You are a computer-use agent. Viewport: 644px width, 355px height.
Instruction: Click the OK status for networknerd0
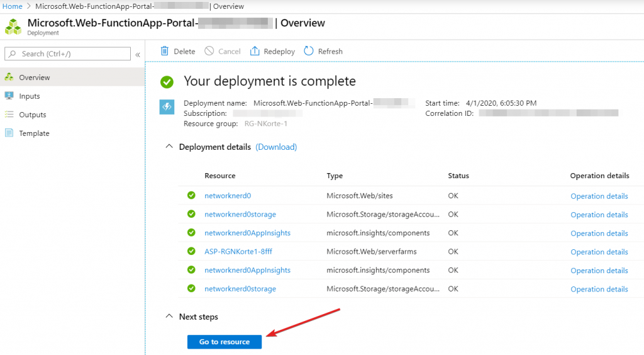pos(453,196)
